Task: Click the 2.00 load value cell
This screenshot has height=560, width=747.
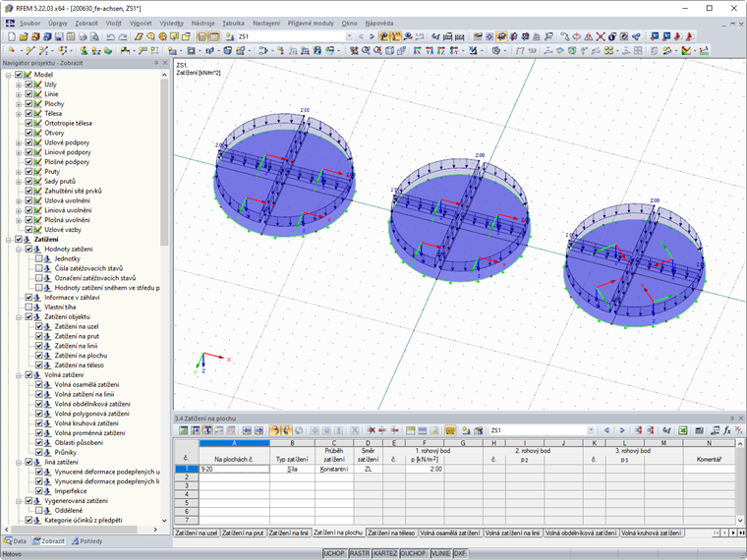Action: pyautogui.click(x=425, y=469)
